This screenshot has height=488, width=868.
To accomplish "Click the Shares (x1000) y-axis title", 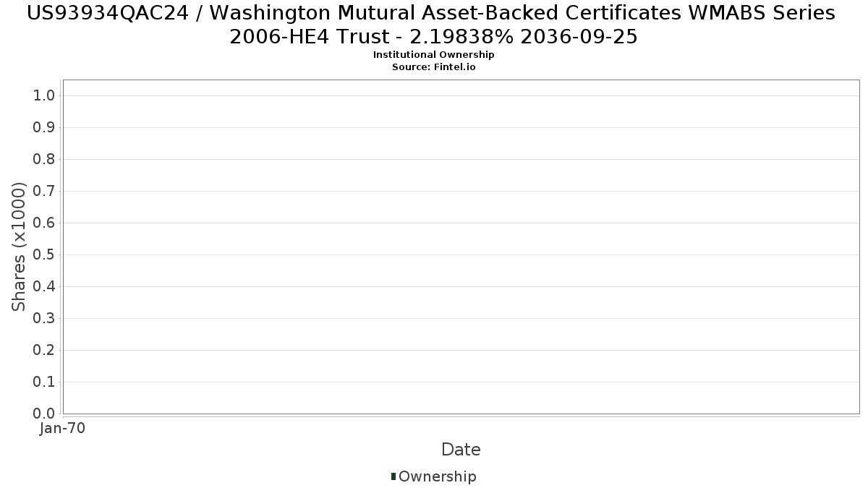I will (x=19, y=247).
